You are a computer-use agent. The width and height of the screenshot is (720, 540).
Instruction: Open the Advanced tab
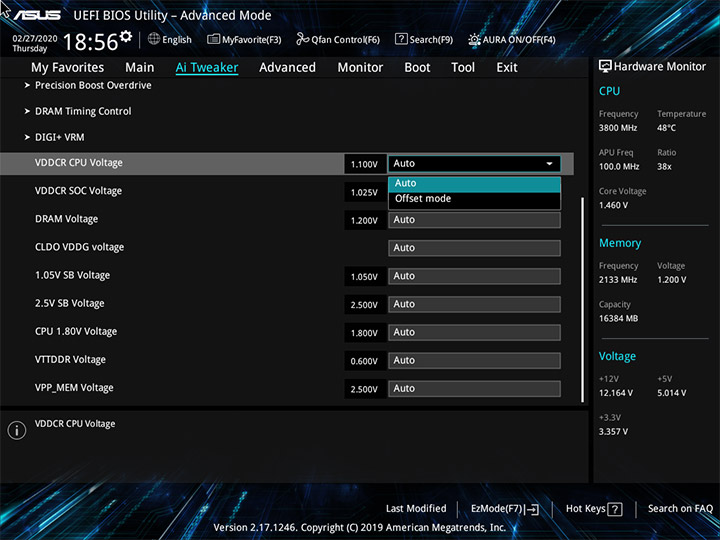(x=287, y=68)
